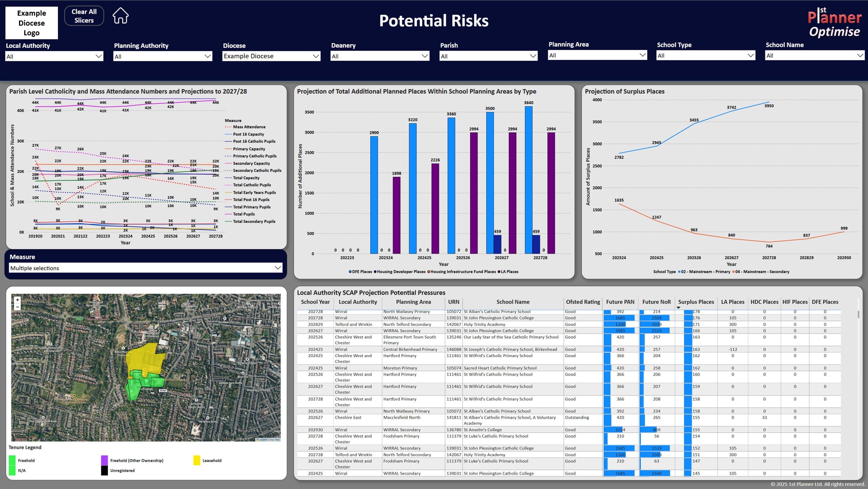Open the Local Authority slicer dropdown
Screen dimensions: 868x489
click(98, 56)
